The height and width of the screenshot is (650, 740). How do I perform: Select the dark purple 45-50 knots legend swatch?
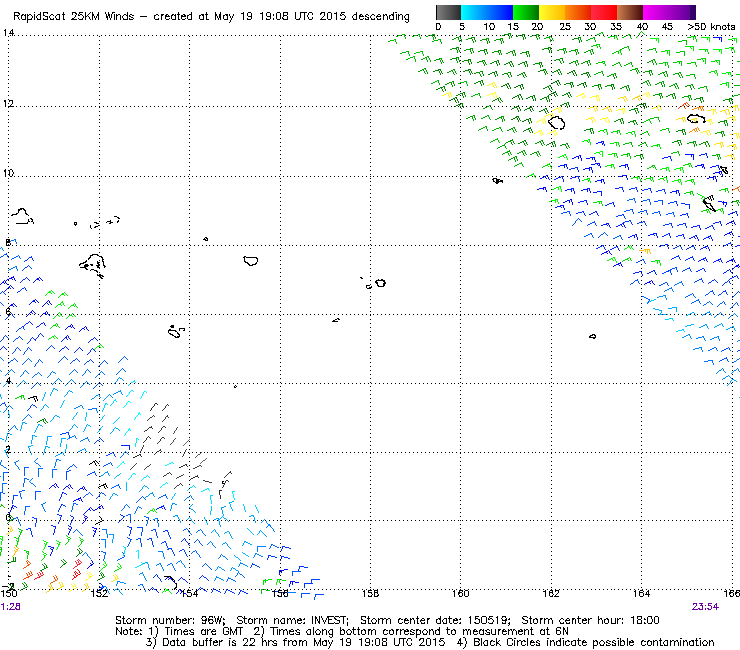tap(682, 12)
